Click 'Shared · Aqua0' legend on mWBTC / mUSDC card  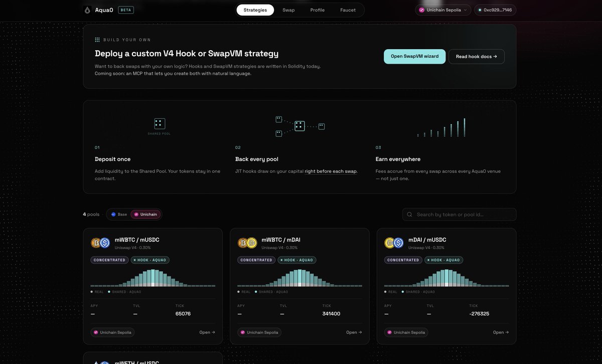[x=124, y=292]
